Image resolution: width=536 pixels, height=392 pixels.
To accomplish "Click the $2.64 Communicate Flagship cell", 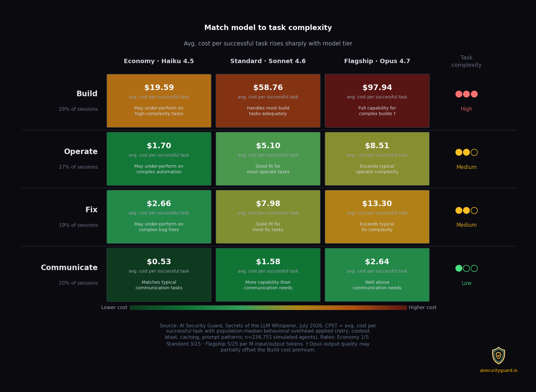I will pyautogui.click(x=377, y=275).
